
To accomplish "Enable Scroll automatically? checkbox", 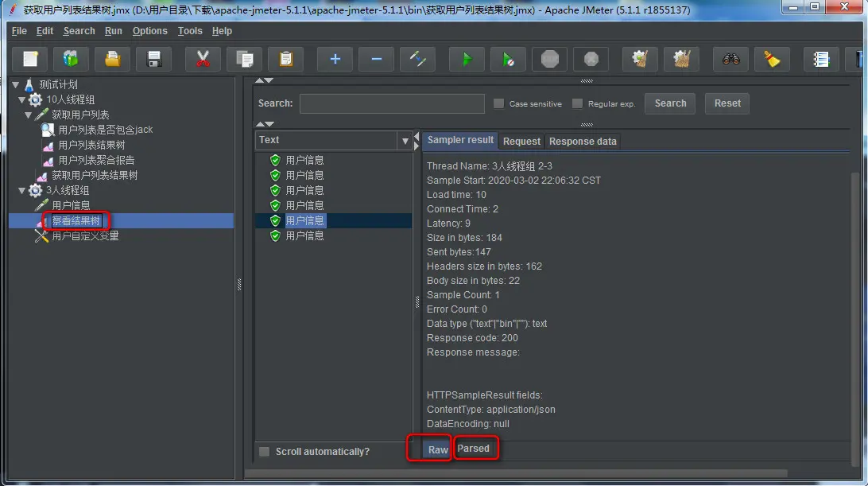I will (264, 452).
